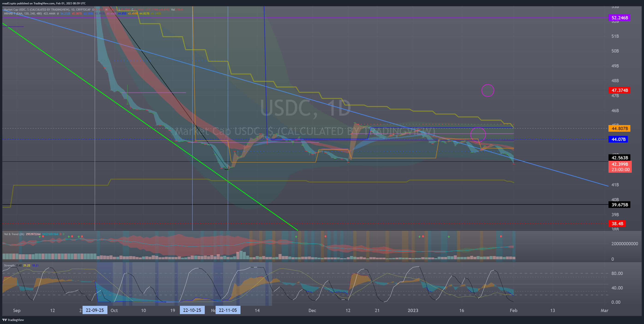Click the 21.22 yellow value in Strength legend
Image resolution: width=644 pixels, height=324 pixels.
click(27, 265)
